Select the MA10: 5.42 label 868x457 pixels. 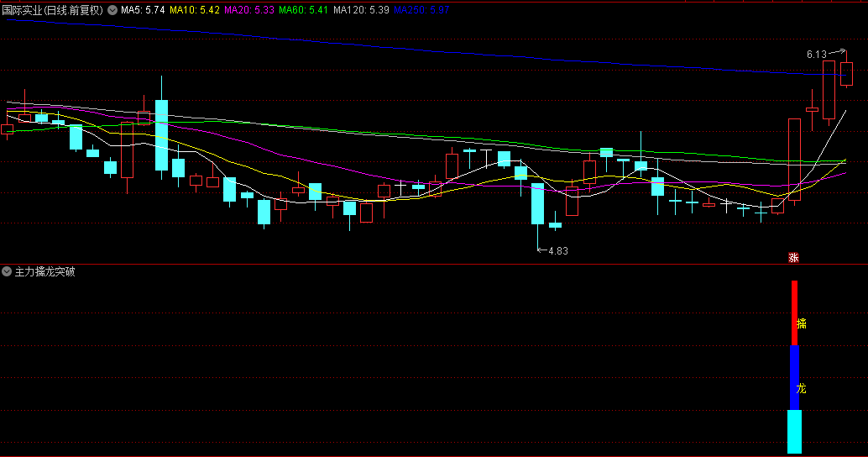click(x=194, y=10)
